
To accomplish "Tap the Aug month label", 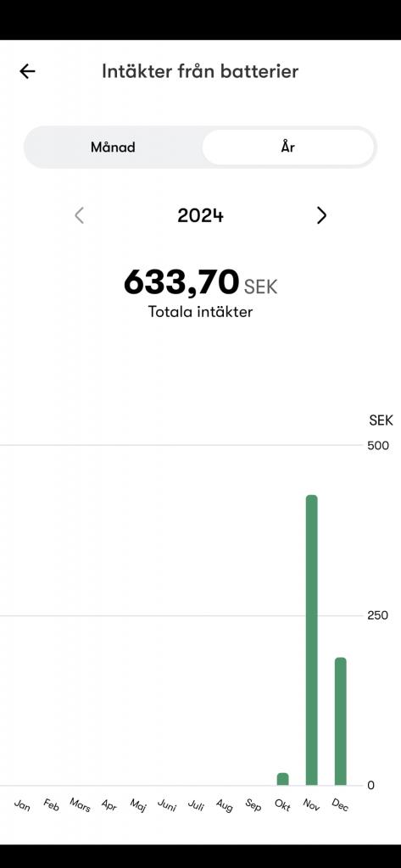I will tap(225, 805).
